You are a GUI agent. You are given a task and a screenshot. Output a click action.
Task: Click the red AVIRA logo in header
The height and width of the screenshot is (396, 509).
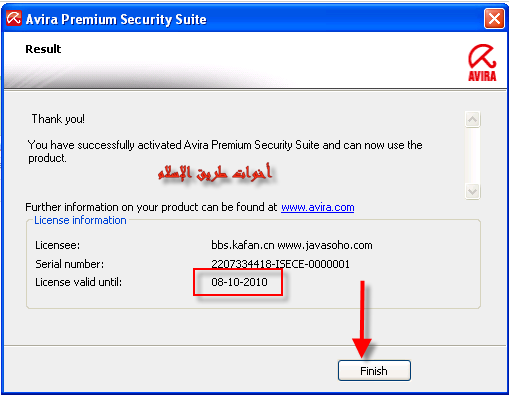tap(482, 63)
